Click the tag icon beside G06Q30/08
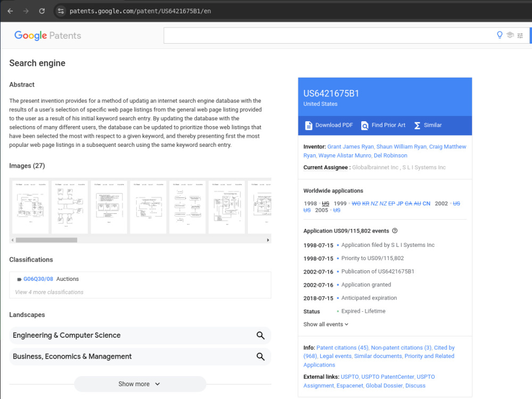The width and height of the screenshot is (532, 399). [x=19, y=279]
